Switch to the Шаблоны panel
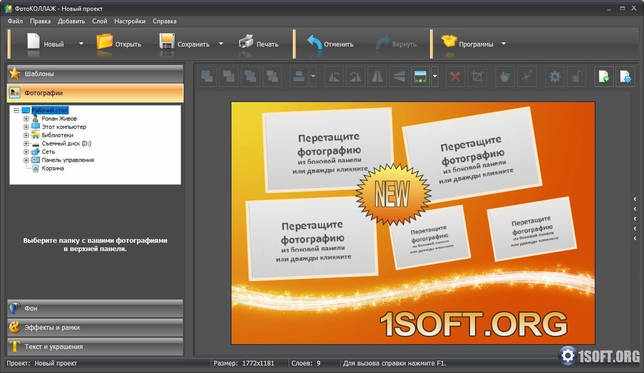 [x=95, y=74]
